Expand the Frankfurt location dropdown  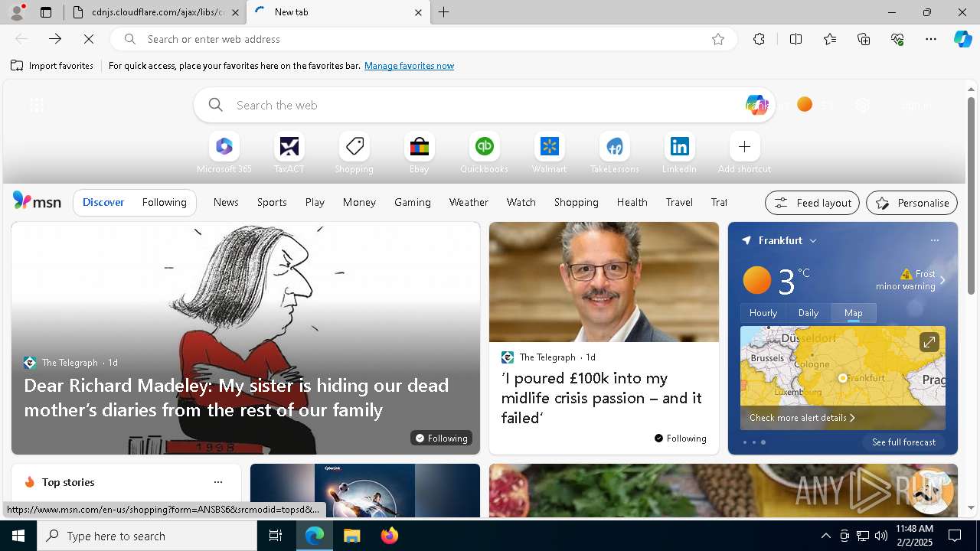coord(813,240)
